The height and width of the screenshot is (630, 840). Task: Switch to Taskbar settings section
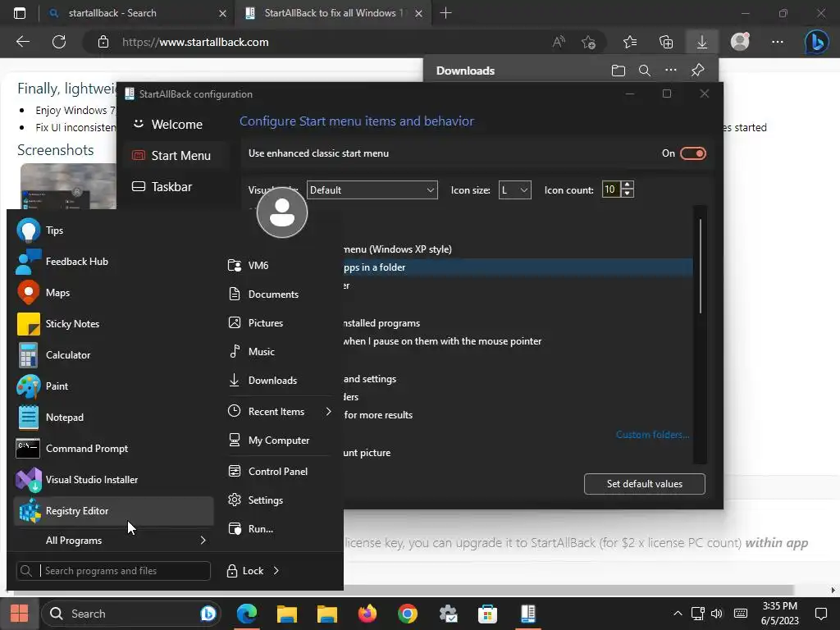(176, 186)
